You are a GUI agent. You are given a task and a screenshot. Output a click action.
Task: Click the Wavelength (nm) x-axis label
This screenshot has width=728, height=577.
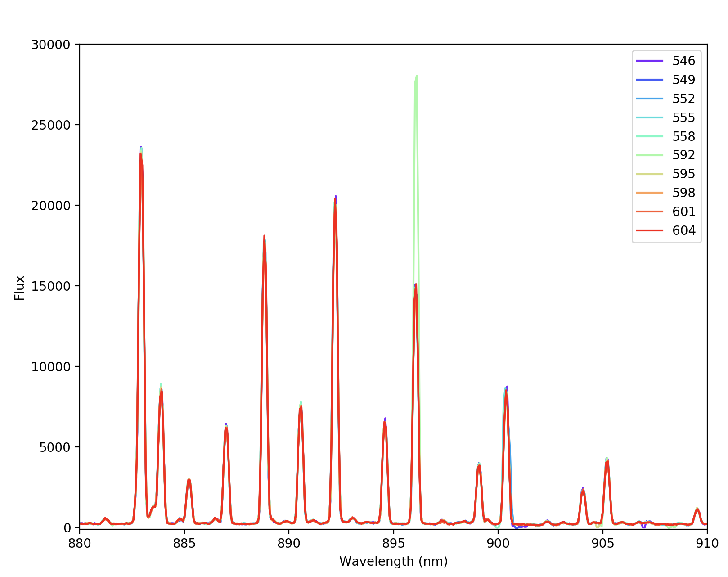pyautogui.click(x=393, y=562)
